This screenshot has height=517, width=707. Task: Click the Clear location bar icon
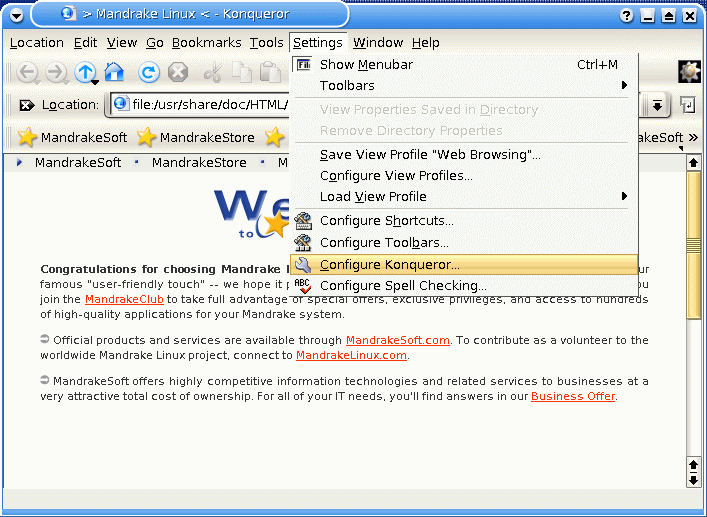pyautogui.click(x=27, y=105)
